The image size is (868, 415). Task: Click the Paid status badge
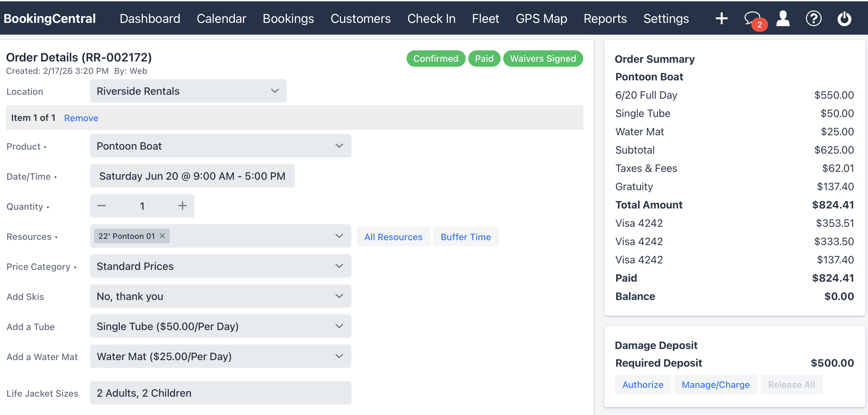[484, 58]
